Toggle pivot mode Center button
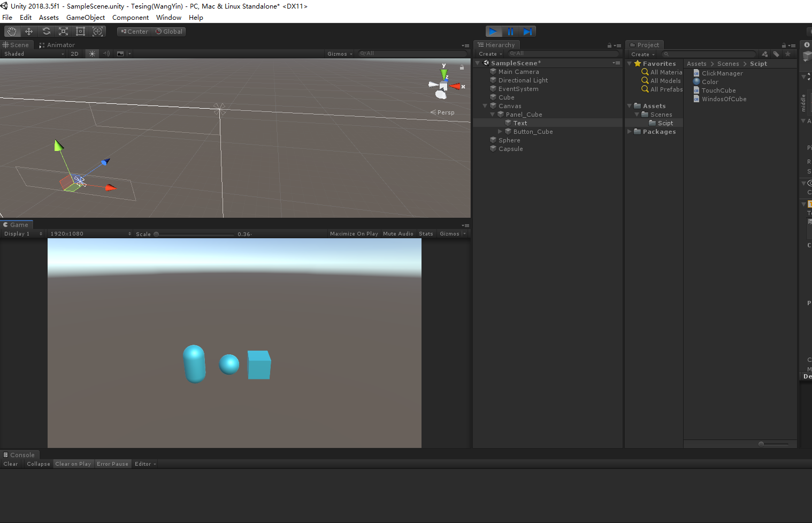This screenshot has height=523, width=812. click(134, 32)
